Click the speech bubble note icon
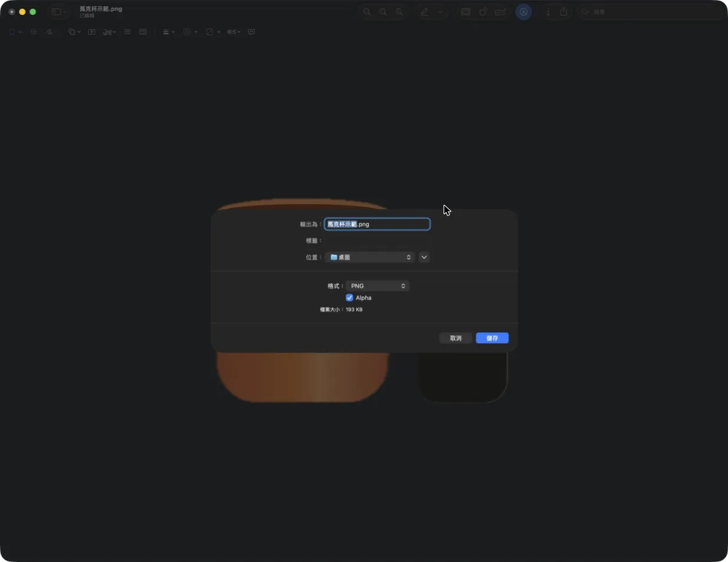The image size is (728, 562). 252,32
